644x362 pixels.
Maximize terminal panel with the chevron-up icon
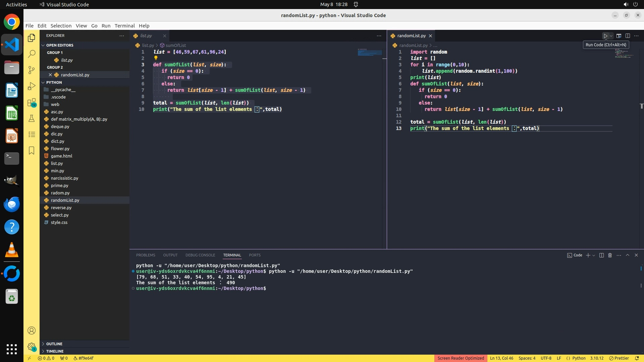tap(628, 255)
